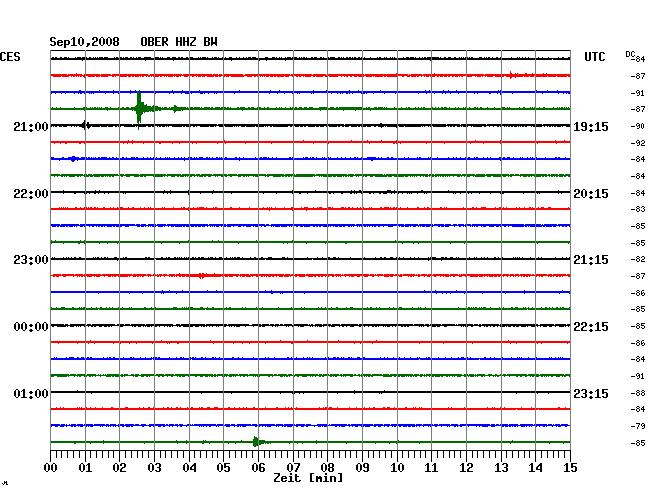Click the Zeit [min] axis title
The width and height of the screenshot is (650, 494).
coord(308,478)
